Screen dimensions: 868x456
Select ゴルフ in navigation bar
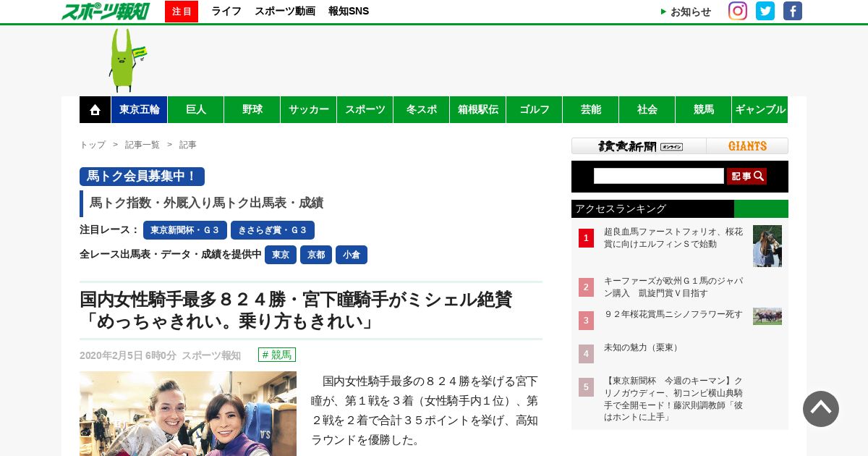coord(535,109)
